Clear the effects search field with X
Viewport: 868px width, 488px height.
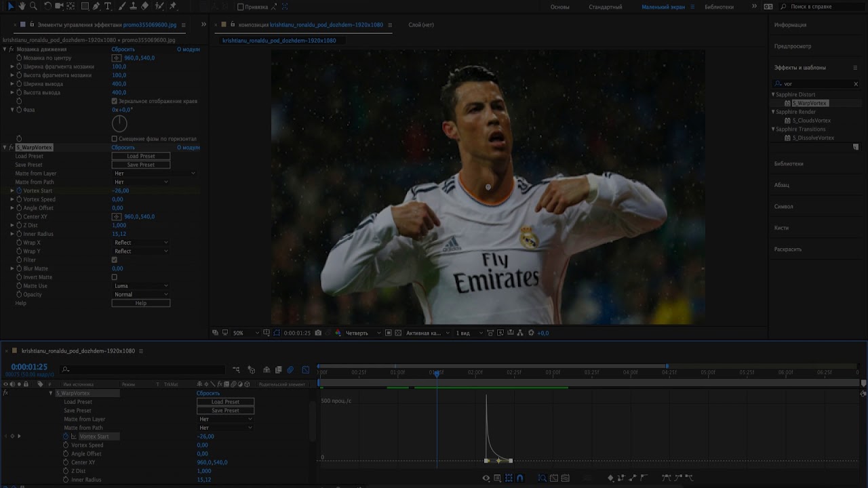(x=856, y=84)
